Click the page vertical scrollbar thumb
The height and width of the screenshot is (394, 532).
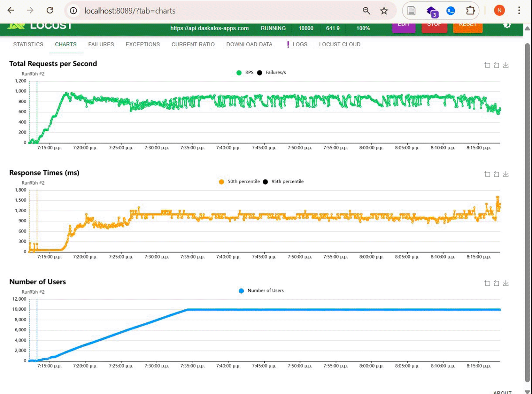[x=527, y=212]
